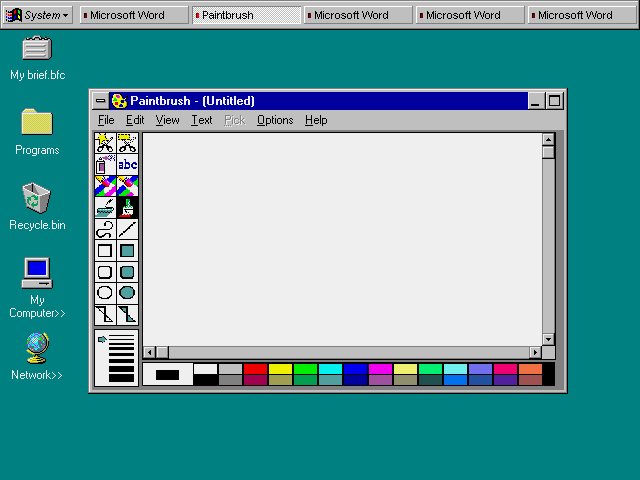
Task: Click horizontal scrollbar right arrow
Action: 535,352
